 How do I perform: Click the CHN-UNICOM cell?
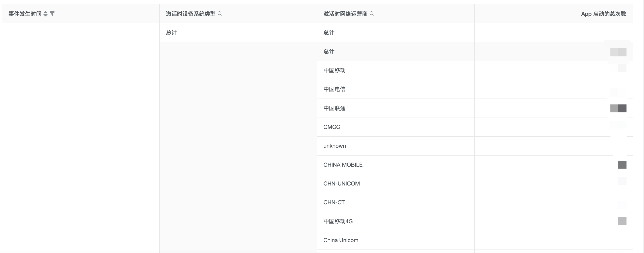point(341,184)
